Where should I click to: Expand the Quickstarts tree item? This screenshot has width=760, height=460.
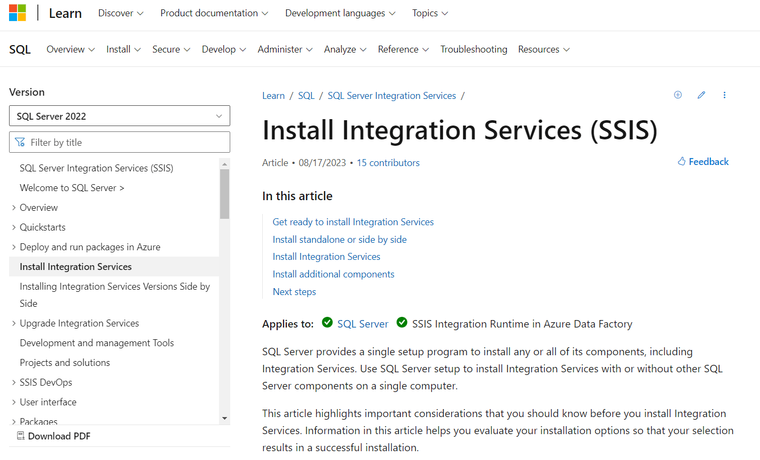point(14,227)
